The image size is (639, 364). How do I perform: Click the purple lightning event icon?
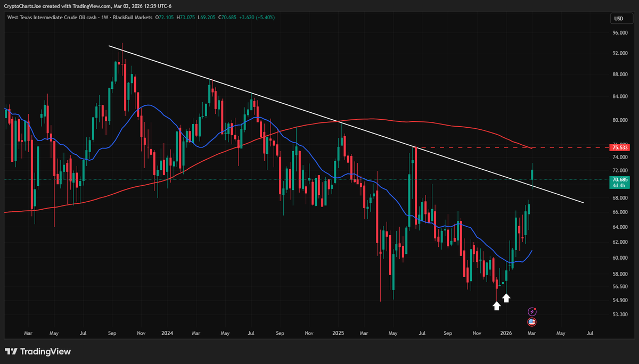click(x=531, y=311)
